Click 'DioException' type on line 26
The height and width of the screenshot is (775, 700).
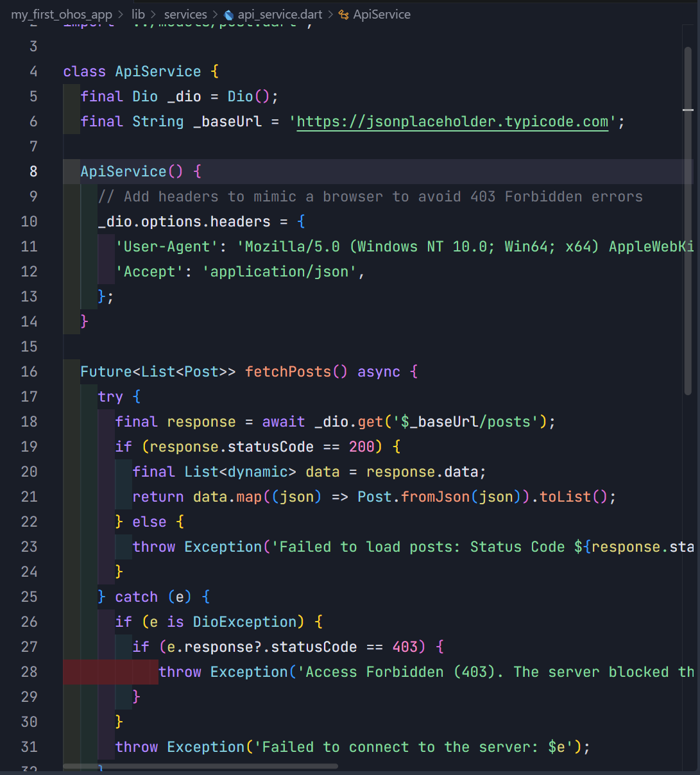point(244,622)
